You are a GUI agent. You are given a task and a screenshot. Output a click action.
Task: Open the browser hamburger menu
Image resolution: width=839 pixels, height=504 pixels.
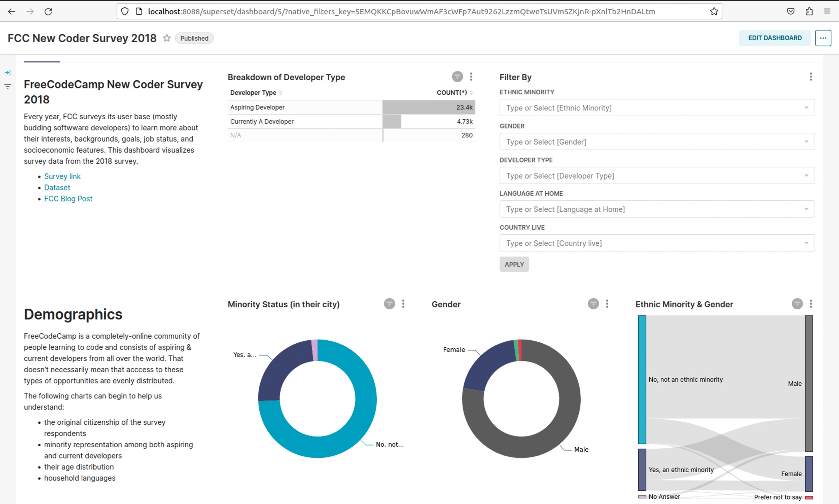[827, 11]
